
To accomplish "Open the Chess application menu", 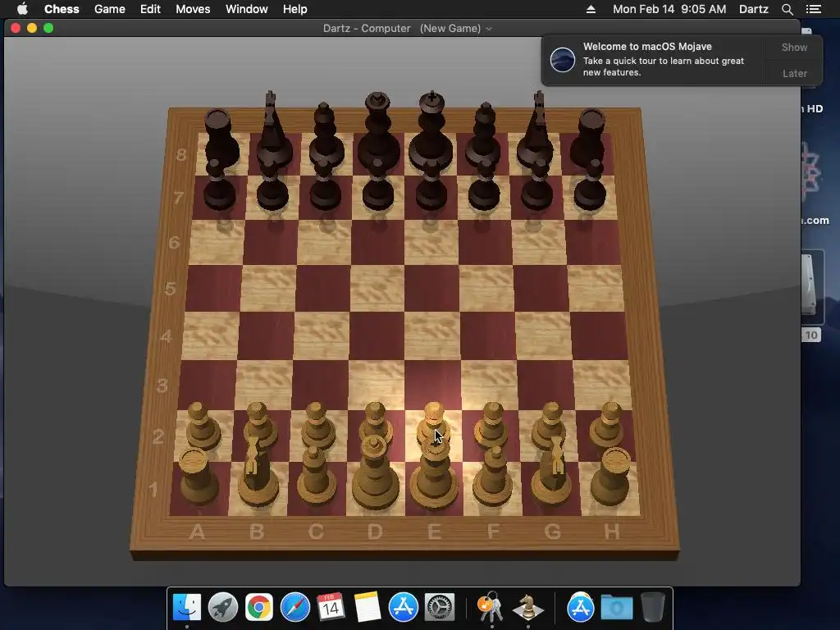I will click(62, 9).
